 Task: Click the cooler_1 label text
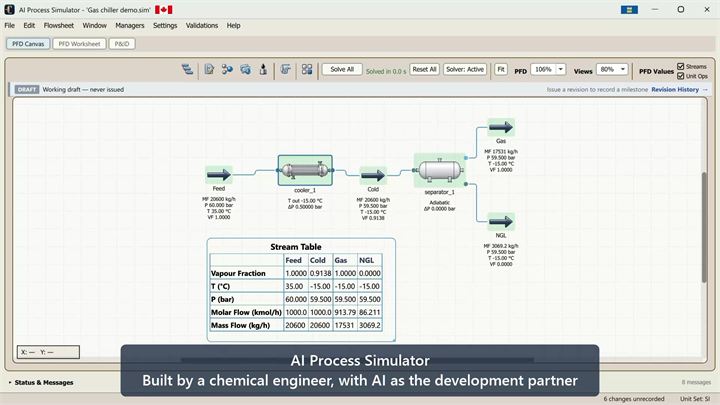305,190
